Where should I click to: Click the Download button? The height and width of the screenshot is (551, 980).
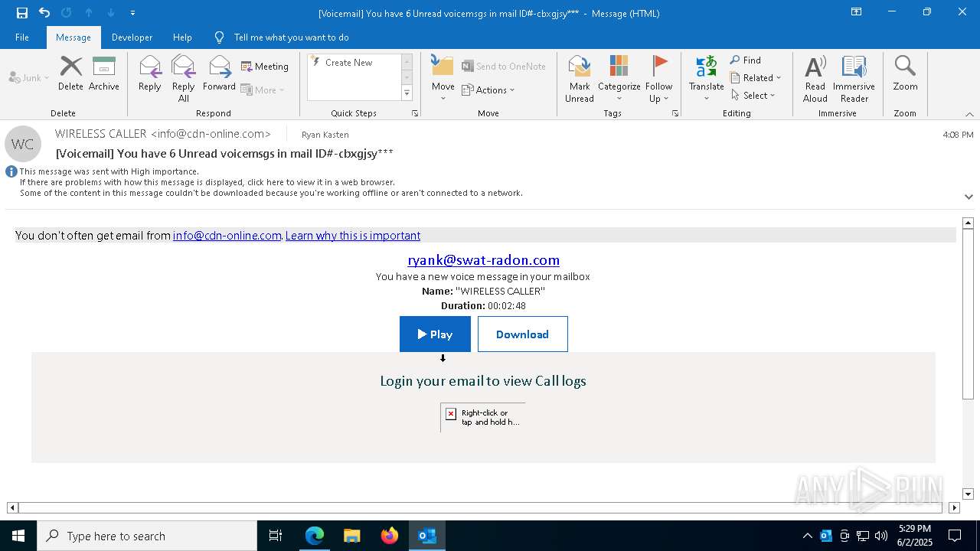(523, 334)
